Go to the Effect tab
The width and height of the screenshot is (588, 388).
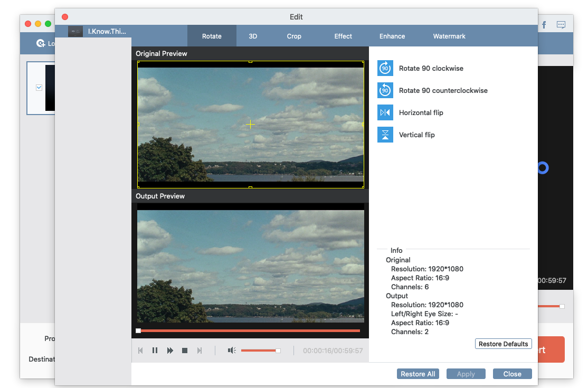tap(343, 36)
